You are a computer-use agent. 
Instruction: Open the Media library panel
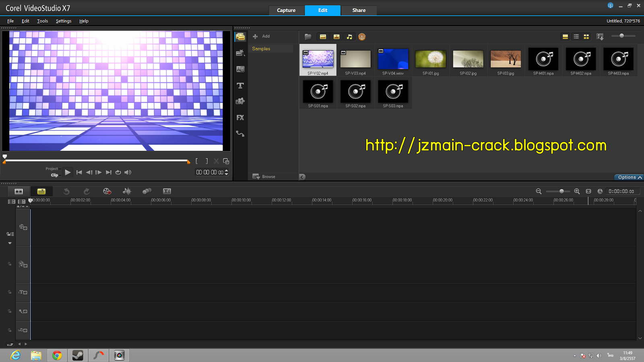240,37
